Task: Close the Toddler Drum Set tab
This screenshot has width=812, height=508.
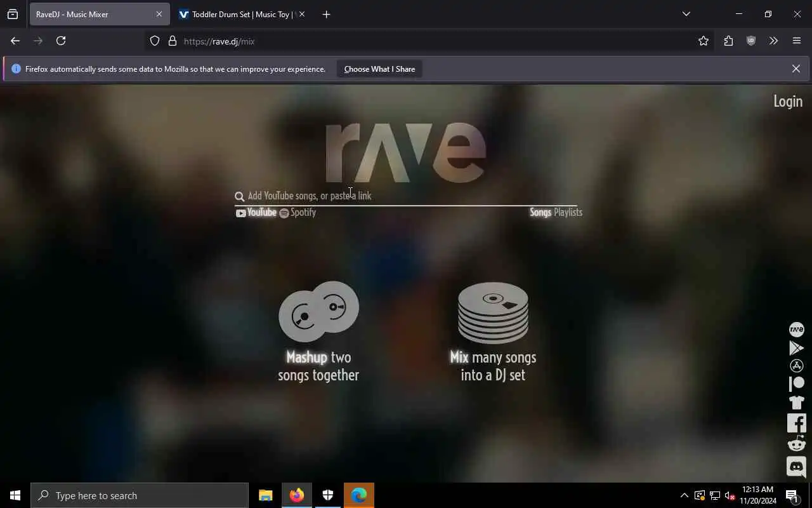Action: 302,14
